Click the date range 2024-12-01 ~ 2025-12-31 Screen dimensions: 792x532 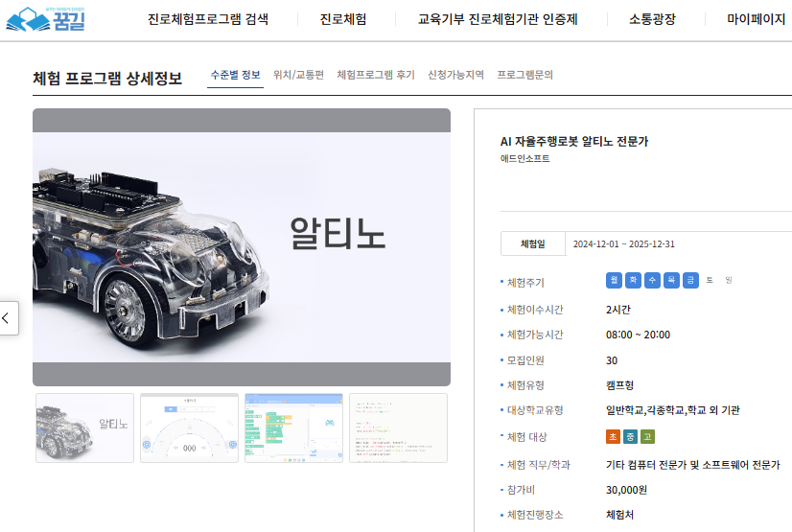(624, 244)
